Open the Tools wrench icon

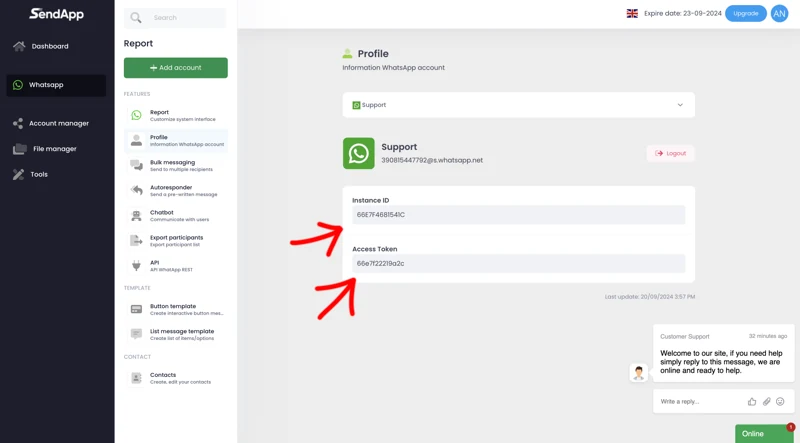pyautogui.click(x=18, y=174)
